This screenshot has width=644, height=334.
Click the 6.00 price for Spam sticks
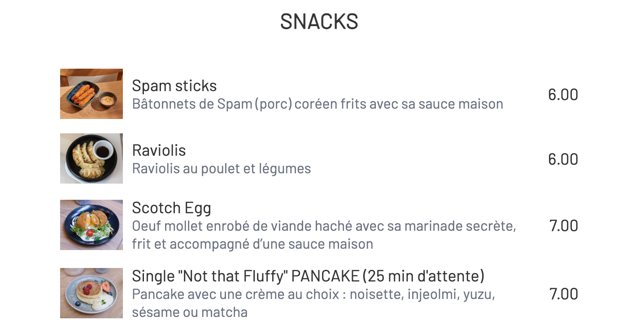[x=563, y=95]
